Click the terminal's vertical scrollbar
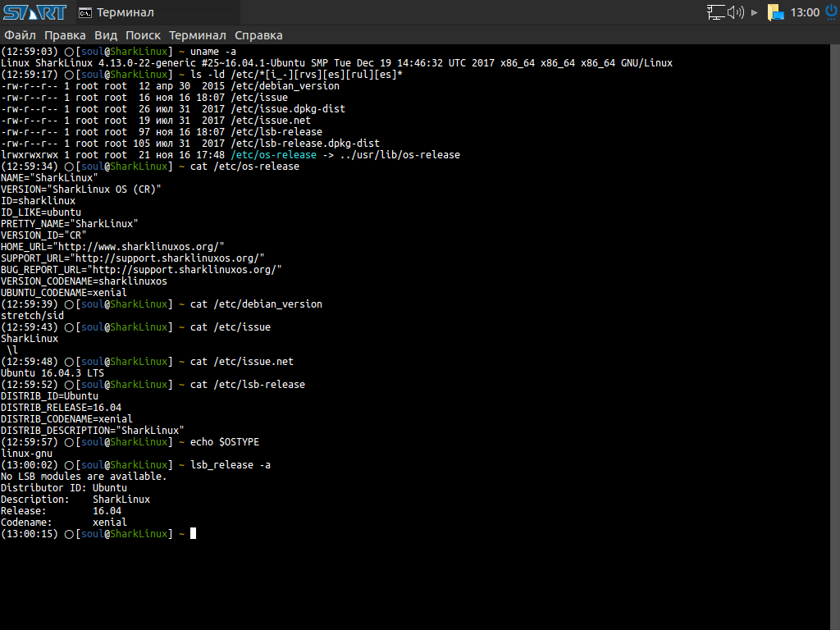The width and height of the screenshot is (840, 630). (x=834, y=336)
